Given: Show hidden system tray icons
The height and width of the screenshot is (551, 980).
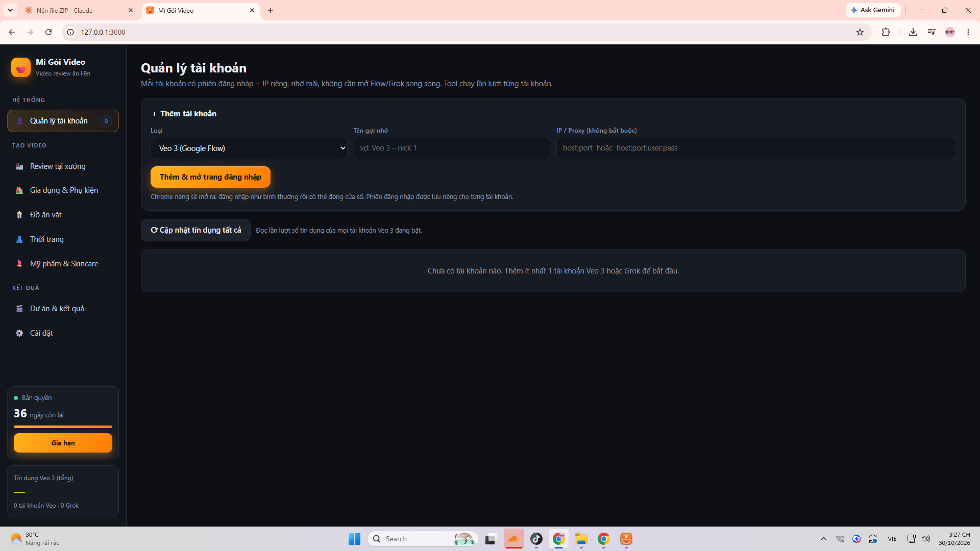Looking at the screenshot, I should (824, 539).
